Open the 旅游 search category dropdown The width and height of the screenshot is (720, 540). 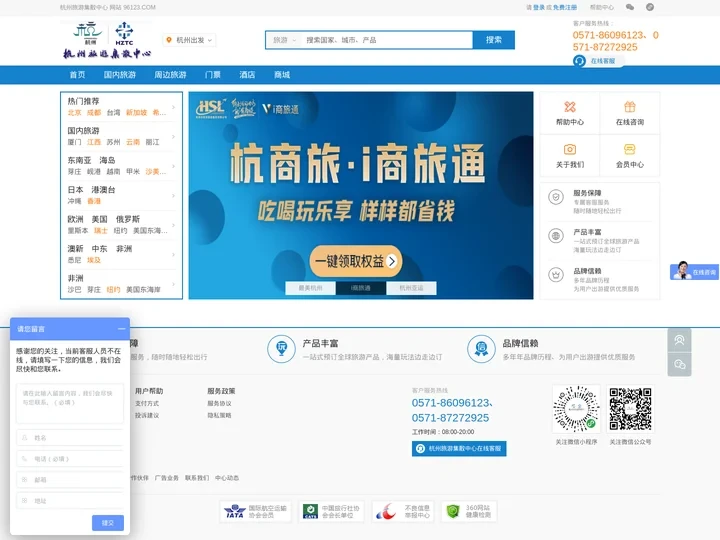click(284, 40)
